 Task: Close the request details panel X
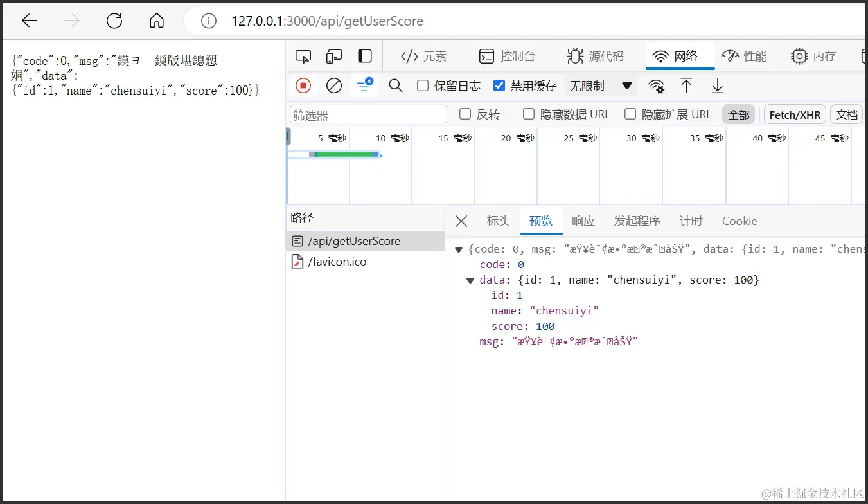461,221
